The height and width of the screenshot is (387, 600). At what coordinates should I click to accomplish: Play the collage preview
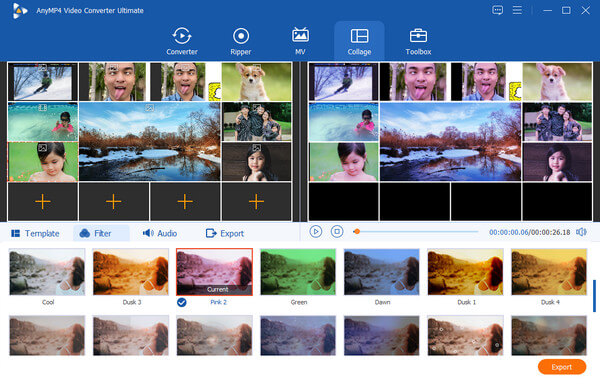[316, 232]
